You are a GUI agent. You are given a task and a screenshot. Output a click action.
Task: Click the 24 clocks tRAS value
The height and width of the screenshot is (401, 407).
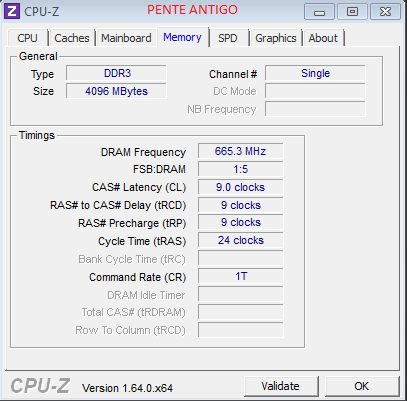tap(241, 240)
